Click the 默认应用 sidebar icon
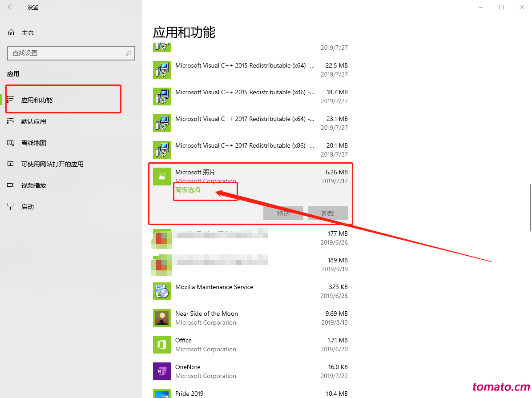The width and height of the screenshot is (532, 398). coord(11,121)
